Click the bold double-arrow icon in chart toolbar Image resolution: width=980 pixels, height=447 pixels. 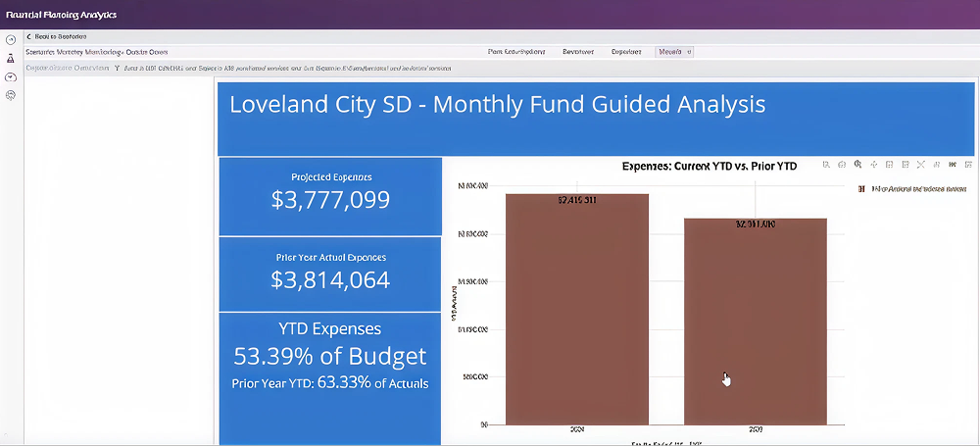[x=953, y=165]
